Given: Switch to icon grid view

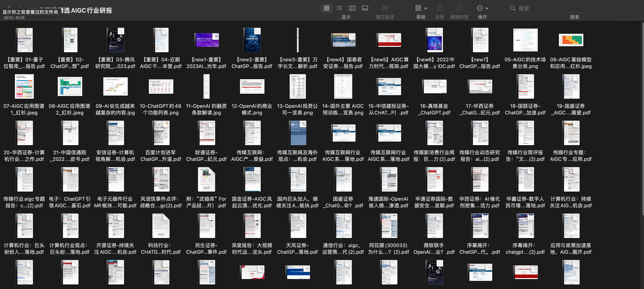Looking at the screenshot, I should pos(327,8).
